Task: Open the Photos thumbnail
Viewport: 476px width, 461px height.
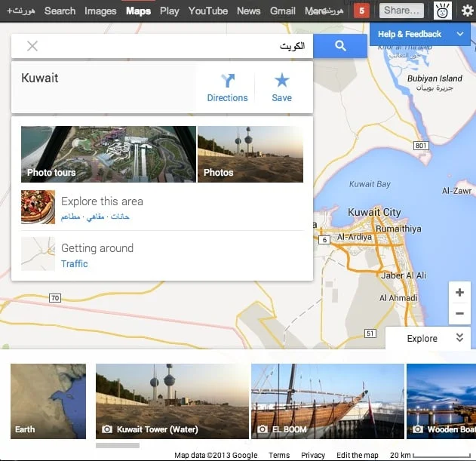Action: (250, 154)
